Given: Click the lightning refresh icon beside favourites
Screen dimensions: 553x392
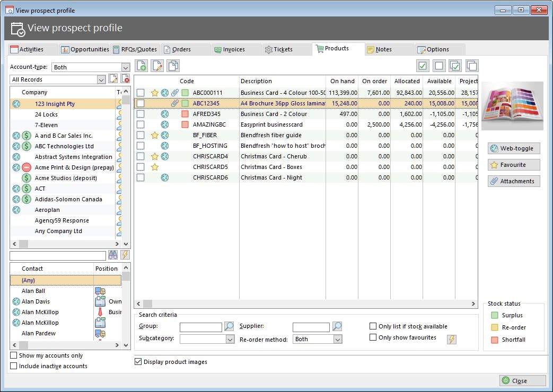Looking at the screenshot, I should tap(452, 339).
